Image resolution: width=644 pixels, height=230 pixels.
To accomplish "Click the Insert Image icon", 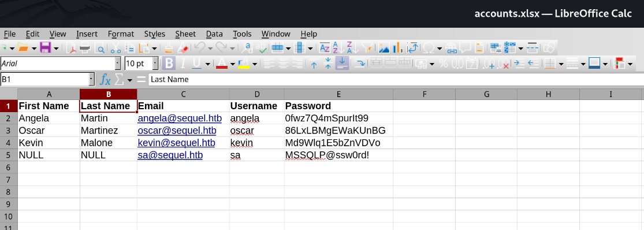I will pos(384,48).
